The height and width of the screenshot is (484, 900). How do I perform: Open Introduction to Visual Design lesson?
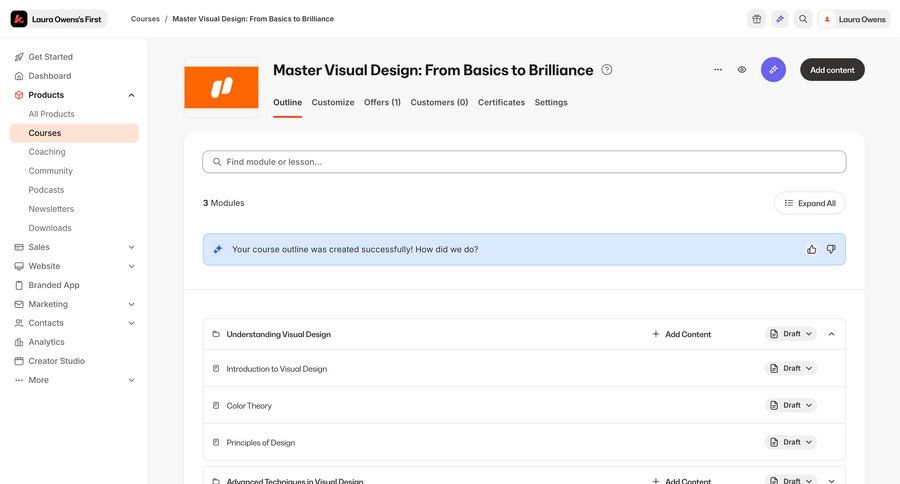click(x=277, y=369)
